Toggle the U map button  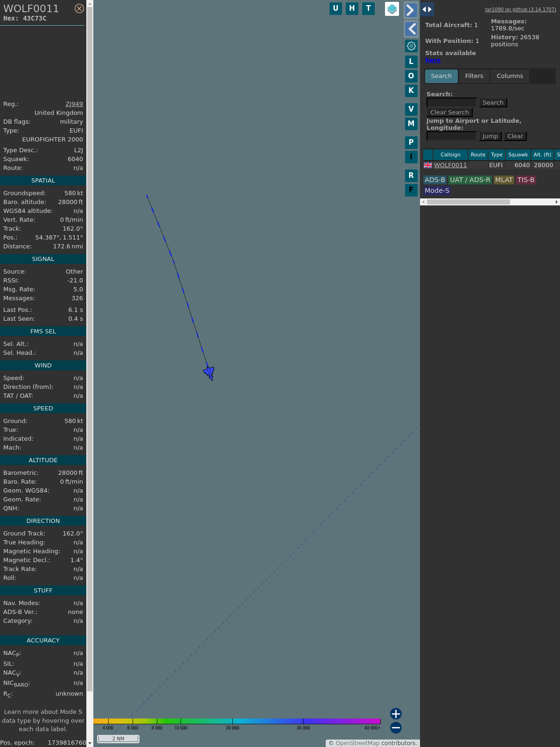tap(336, 8)
